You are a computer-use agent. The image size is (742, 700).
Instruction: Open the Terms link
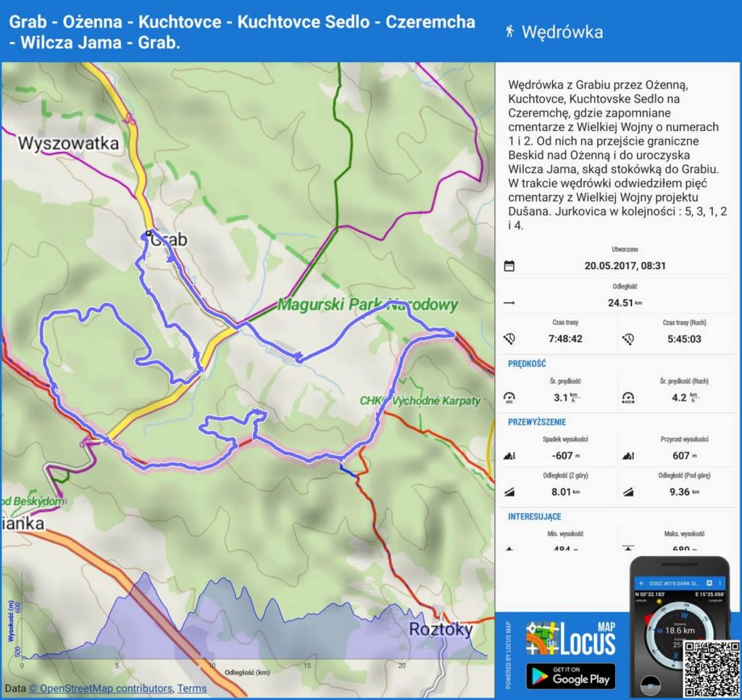coord(191,688)
